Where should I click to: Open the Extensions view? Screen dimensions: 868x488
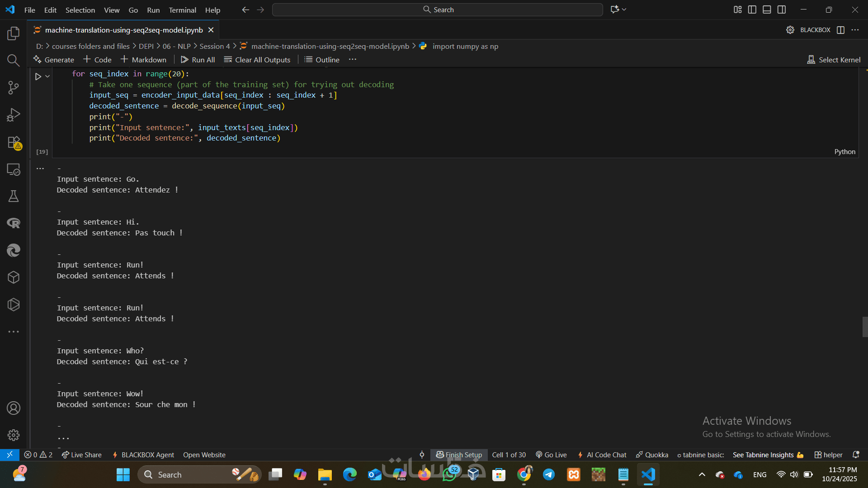pos(14,142)
